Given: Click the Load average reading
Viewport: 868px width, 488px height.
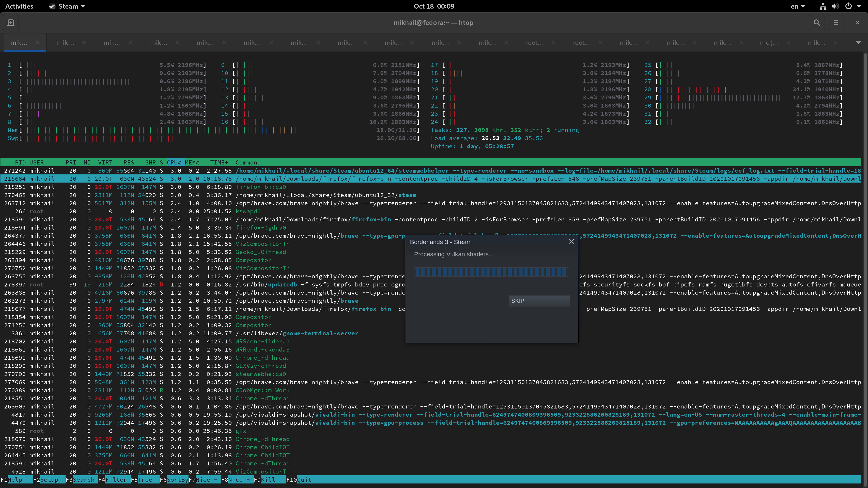Looking at the screenshot, I should pyautogui.click(x=487, y=138).
